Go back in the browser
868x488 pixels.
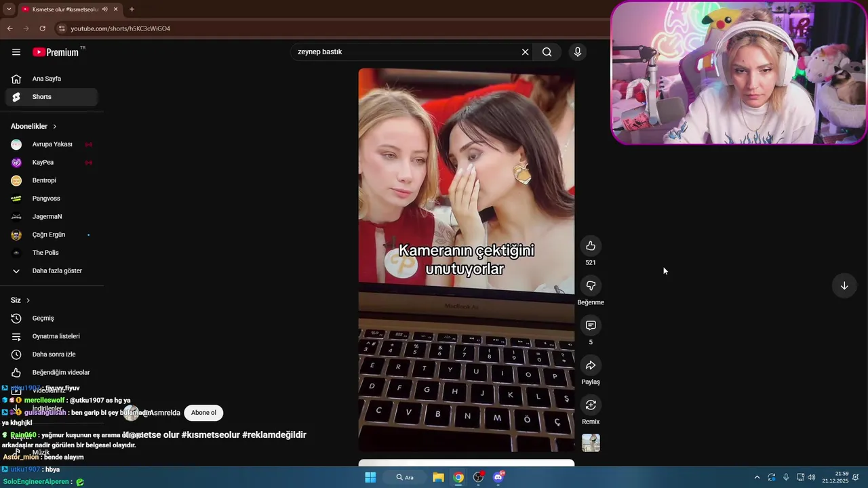pyautogui.click(x=9, y=28)
